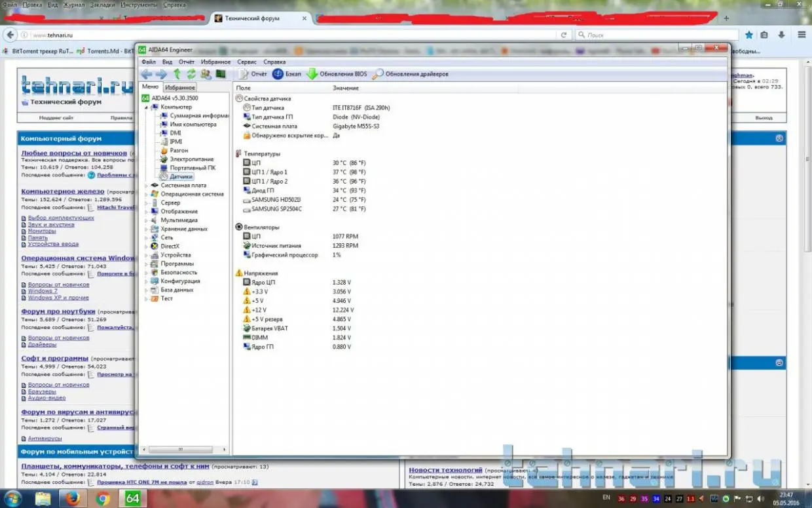Open the Бэкап toolbar item

[287, 74]
